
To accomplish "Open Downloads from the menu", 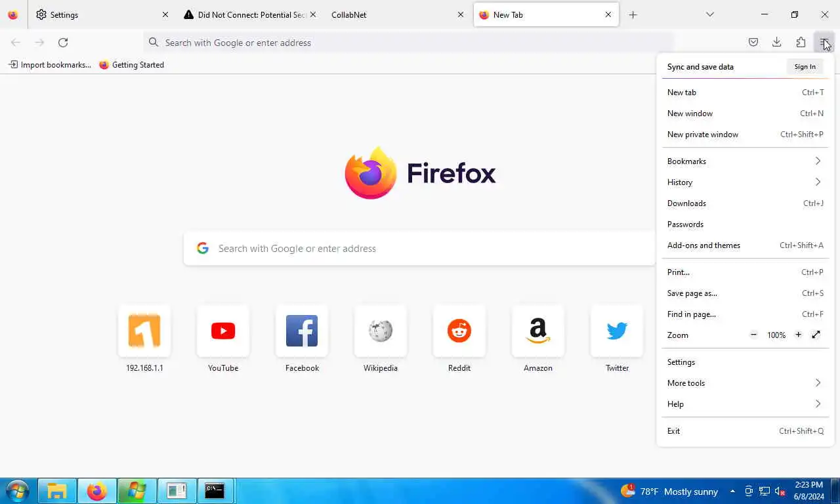I will [745, 203].
